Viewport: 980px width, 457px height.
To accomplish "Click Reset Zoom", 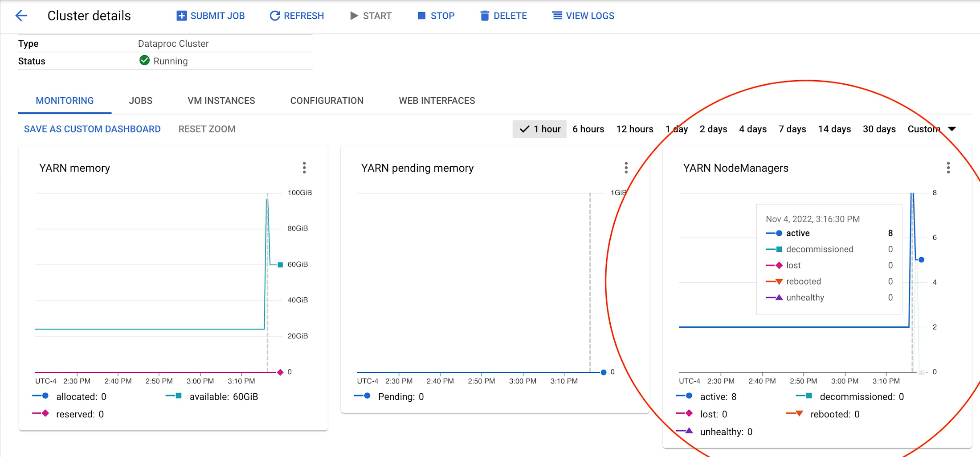I will tap(207, 129).
